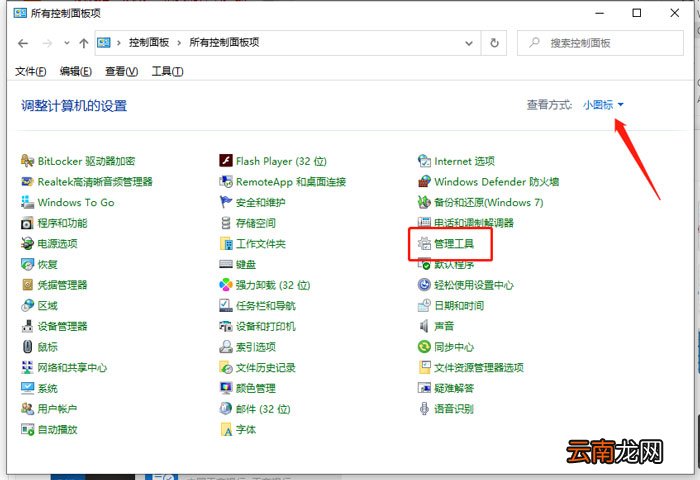Viewport: 700px width, 480px height.
Task: Click the 鼠标 mouse icon
Action: 27,346
